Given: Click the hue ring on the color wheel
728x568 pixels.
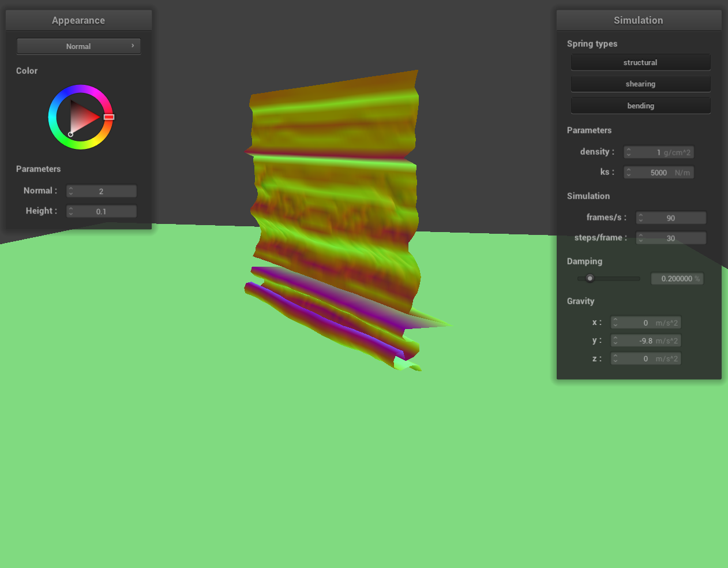Looking at the screenshot, I should pos(81,90).
